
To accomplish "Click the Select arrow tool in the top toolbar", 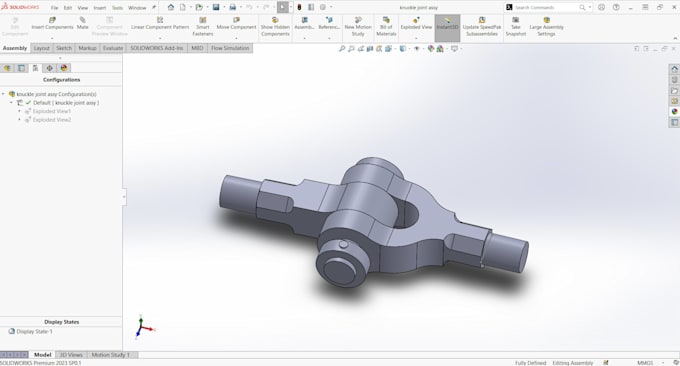I will click(283, 7).
